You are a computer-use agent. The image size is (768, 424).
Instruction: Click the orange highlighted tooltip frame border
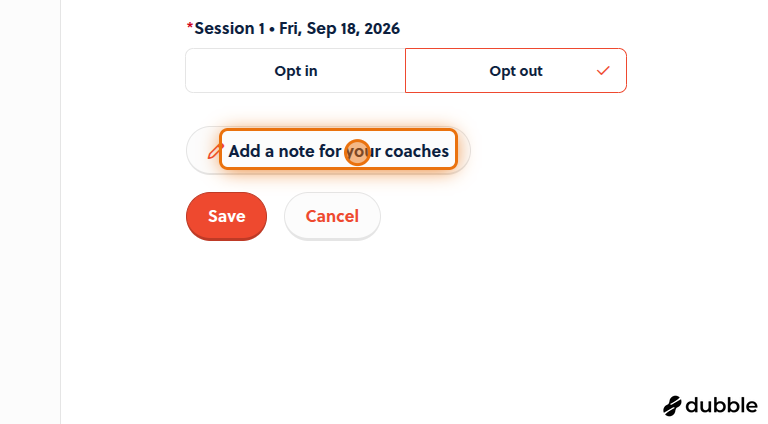click(338, 130)
